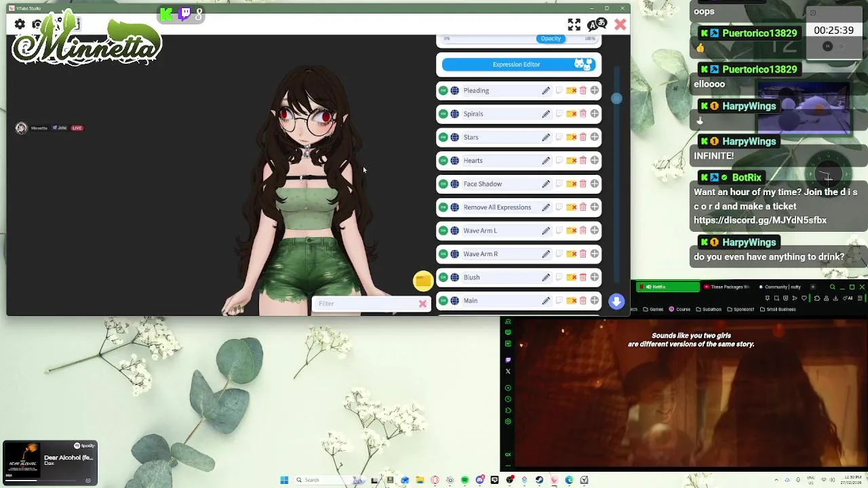This screenshot has height=488, width=868.
Task: Open the Subathon bookmark folder
Action: pos(709,309)
